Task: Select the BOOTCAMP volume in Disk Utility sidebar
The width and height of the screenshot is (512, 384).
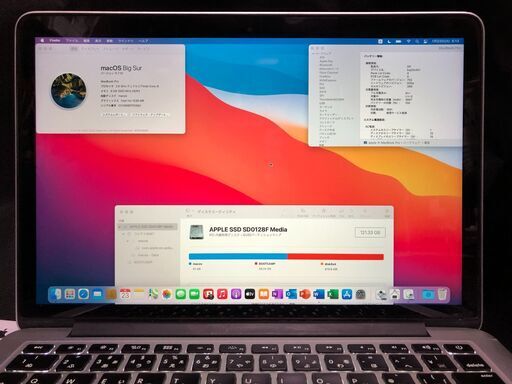Action: (x=143, y=262)
